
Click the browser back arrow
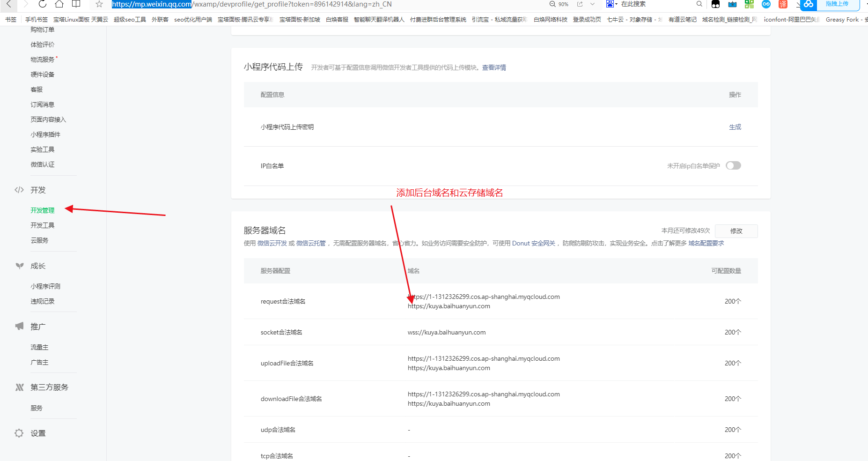tap(8, 4)
